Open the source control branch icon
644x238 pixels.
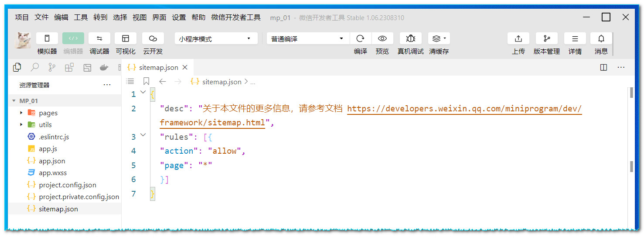[52, 67]
